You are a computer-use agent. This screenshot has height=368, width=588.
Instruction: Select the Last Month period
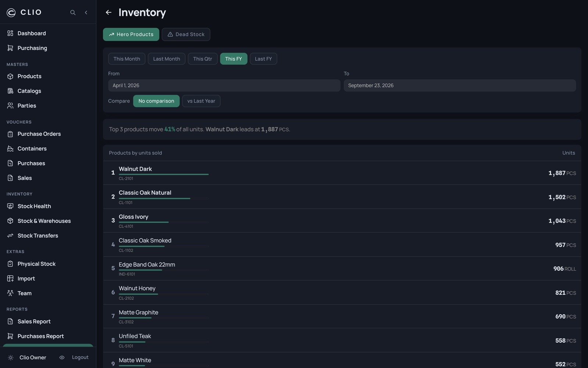point(166,59)
